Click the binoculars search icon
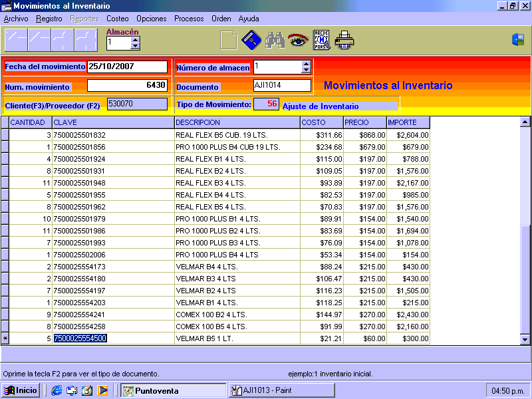 [x=275, y=41]
